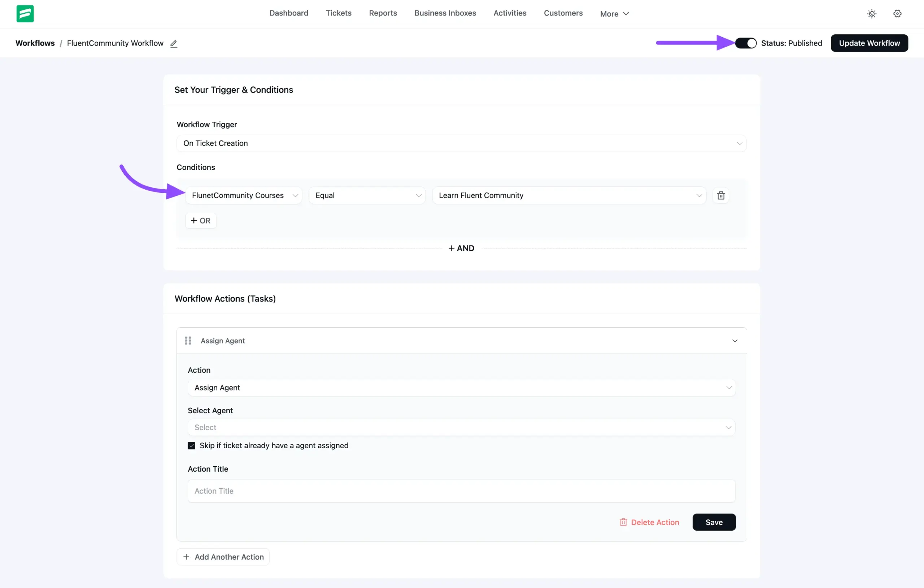Grab the drag handle beside Assign Agent
The image size is (924, 588).
click(188, 341)
